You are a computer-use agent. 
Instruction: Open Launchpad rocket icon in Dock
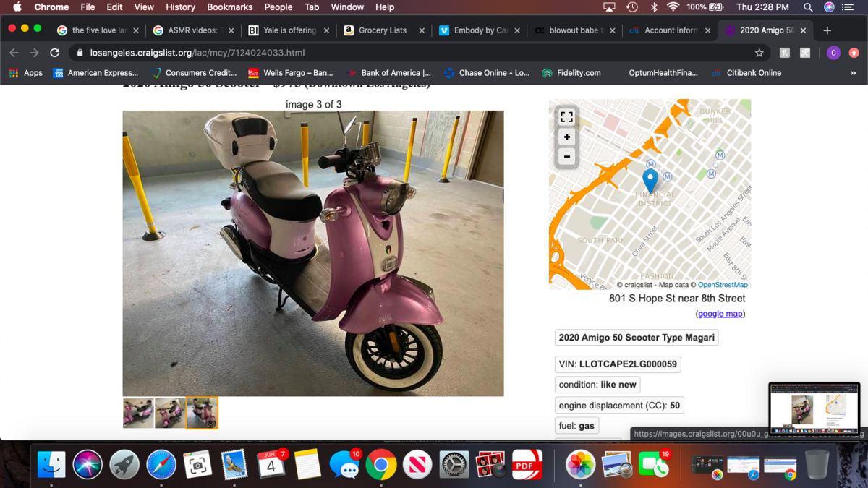(124, 465)
